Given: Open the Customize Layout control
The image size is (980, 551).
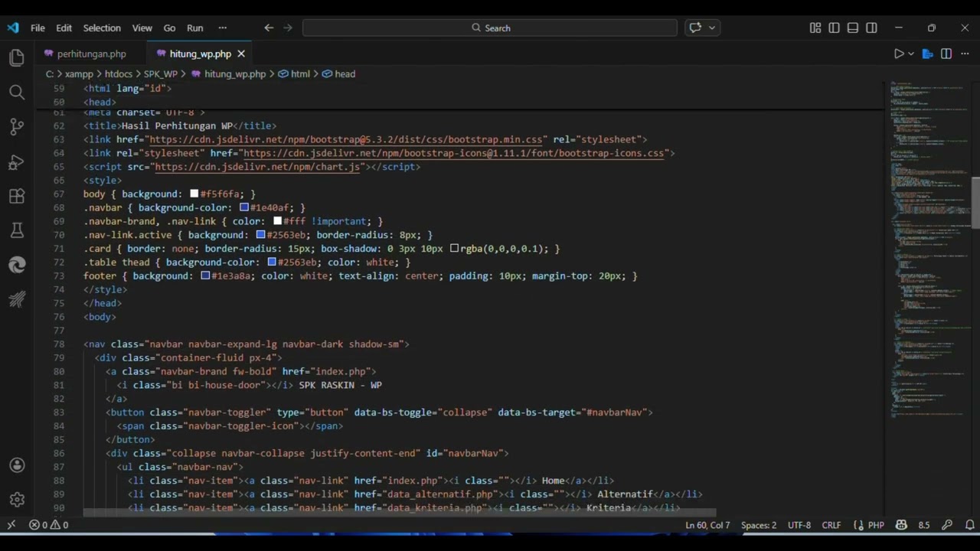Looking at the screenshot, I should point(815,28).
